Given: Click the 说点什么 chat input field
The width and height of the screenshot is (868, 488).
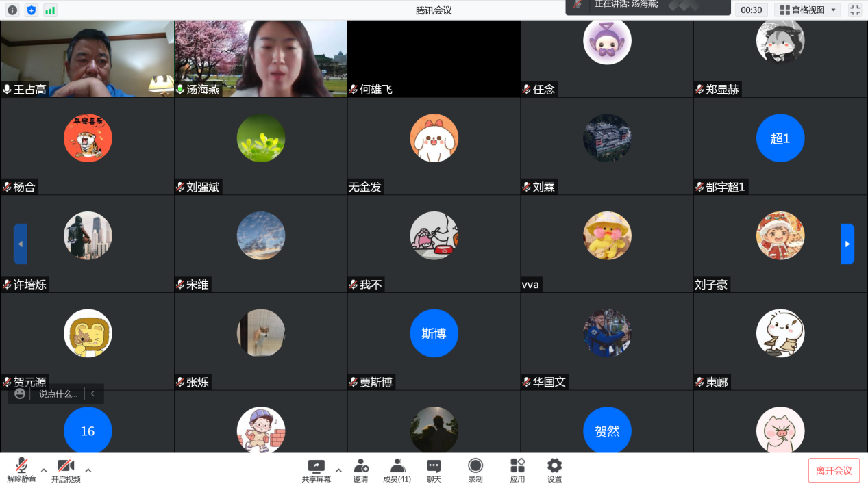Looking at the screenshot, I should pyautogui.click(x=58, y=394).
